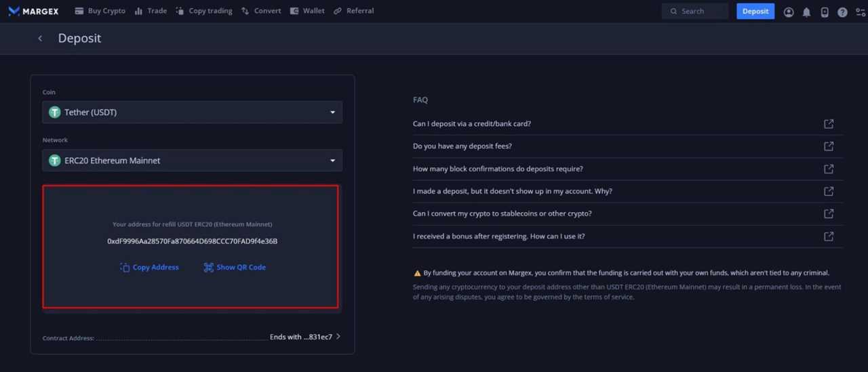
Task: Expand the contract address chevron
Action: tap(338, 337)
